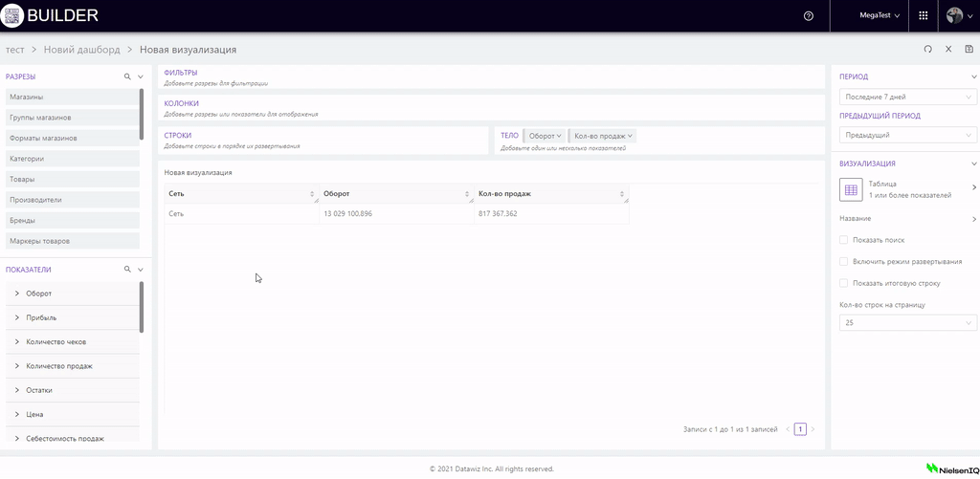This screenshot has width=980, height=479.
Task: Open the Предыдущий period dropdown
Action: coord(906,136)
